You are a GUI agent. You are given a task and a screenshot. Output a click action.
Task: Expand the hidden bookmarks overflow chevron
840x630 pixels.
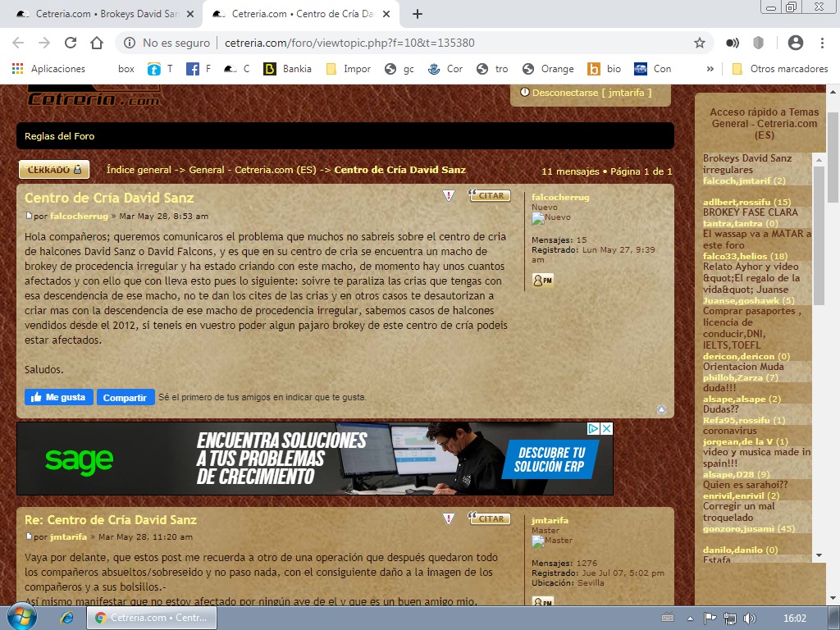pyautogui.click(x=710, y=69)
